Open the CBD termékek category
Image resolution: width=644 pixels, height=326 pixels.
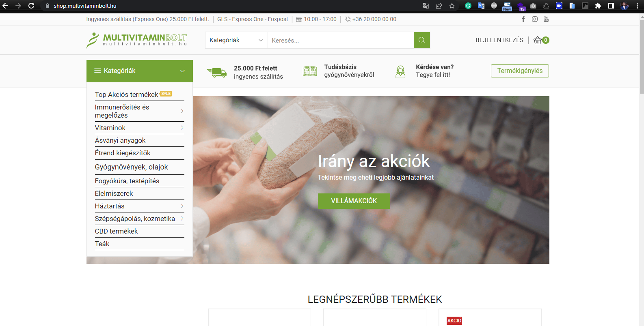(117, 231)
